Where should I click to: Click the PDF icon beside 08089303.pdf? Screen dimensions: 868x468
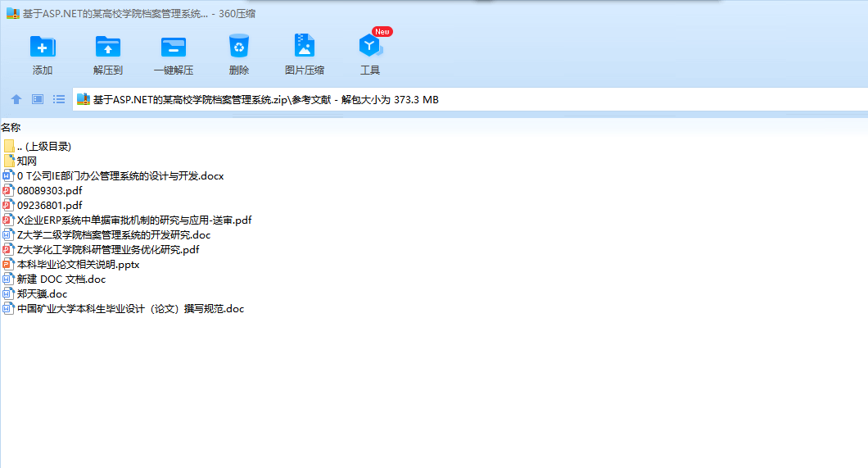pyautogui.click(x=8, y=190)
